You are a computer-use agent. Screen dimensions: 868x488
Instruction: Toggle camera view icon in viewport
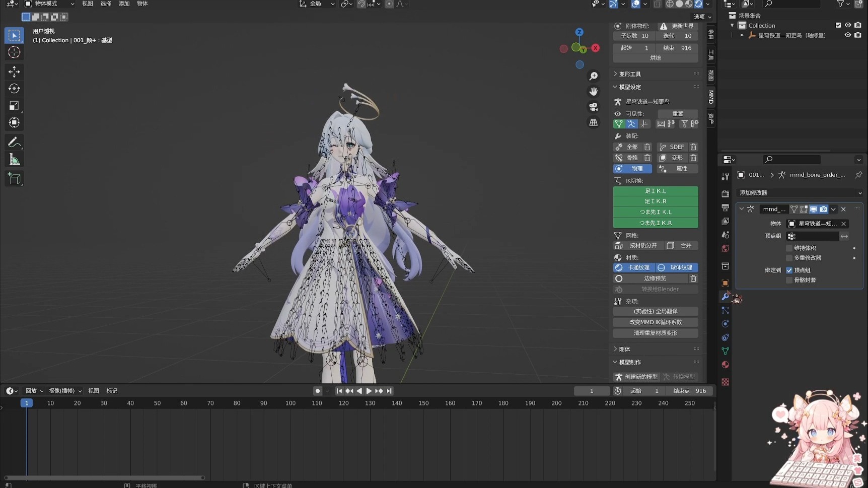594,107
